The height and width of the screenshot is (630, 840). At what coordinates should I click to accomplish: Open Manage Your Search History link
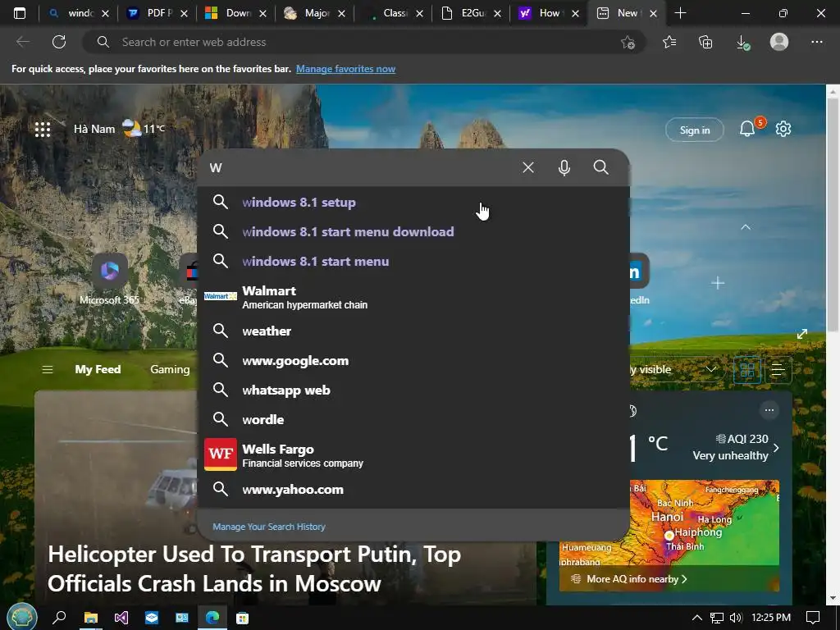coord(269,527)
